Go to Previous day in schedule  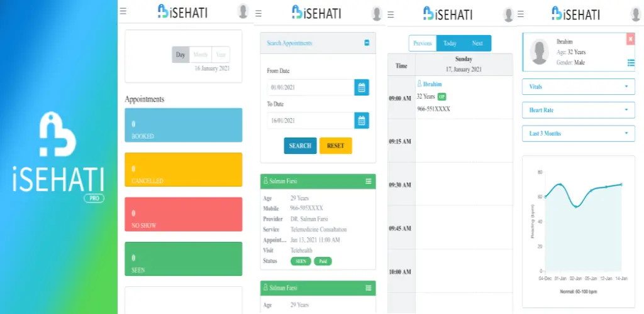tap(422, 43)
